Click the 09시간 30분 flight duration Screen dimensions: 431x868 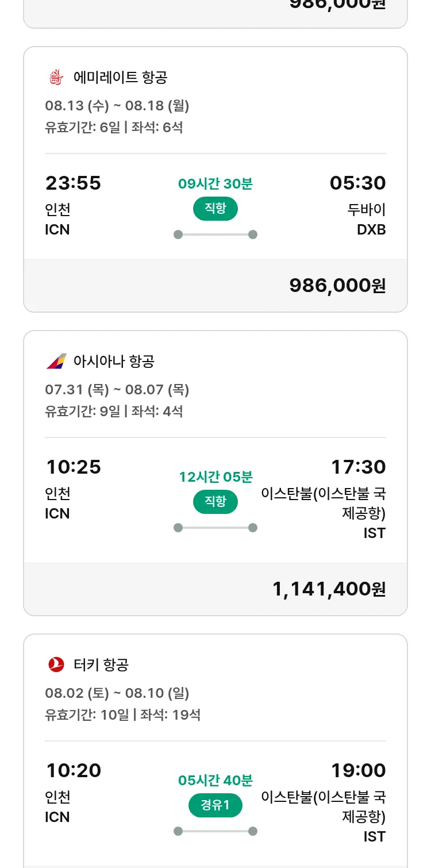click(215, 184)
